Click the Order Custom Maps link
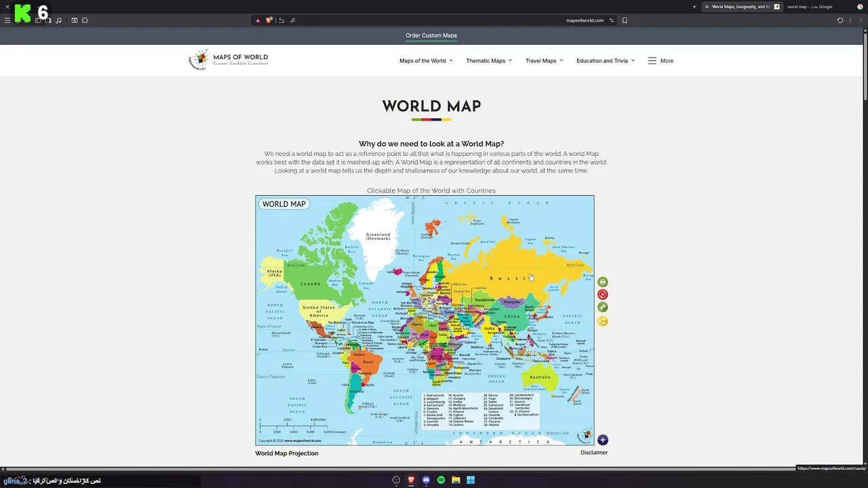Screen dimensions: 868x488 click(x=431, y=35)
